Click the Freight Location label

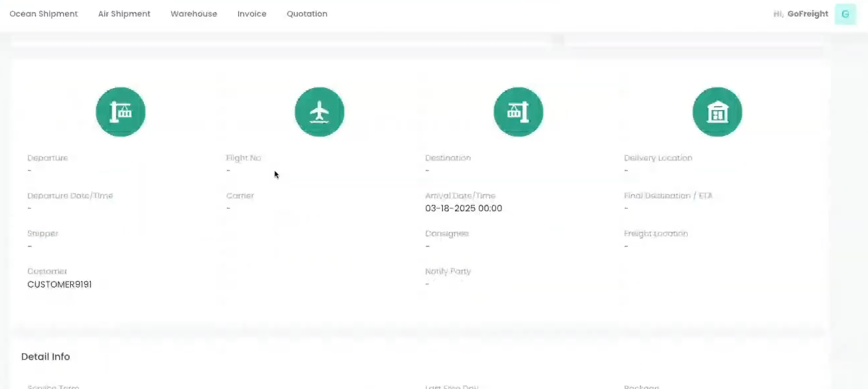[656, 234]
